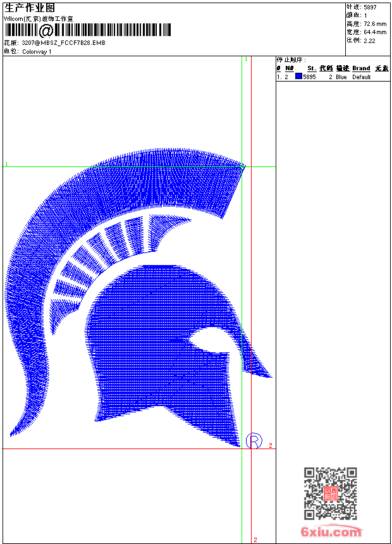The height and width of the screenshot is (544, 392).
Task: Click the Brand column header
Action: coord(361,68)
